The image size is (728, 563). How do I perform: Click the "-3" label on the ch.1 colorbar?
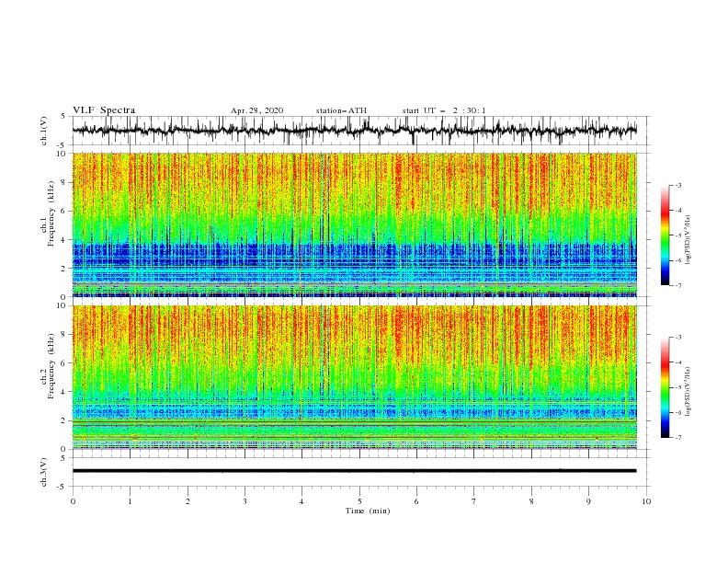point(678,185)
